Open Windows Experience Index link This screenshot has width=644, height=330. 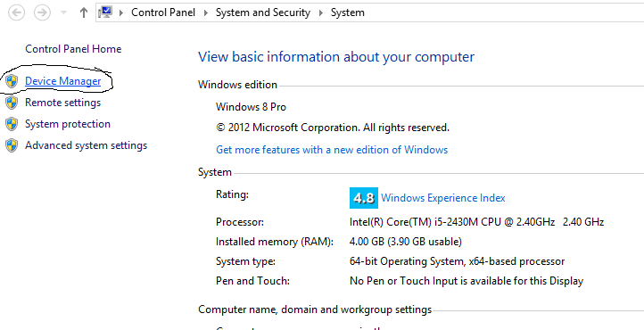coord(443,198)
